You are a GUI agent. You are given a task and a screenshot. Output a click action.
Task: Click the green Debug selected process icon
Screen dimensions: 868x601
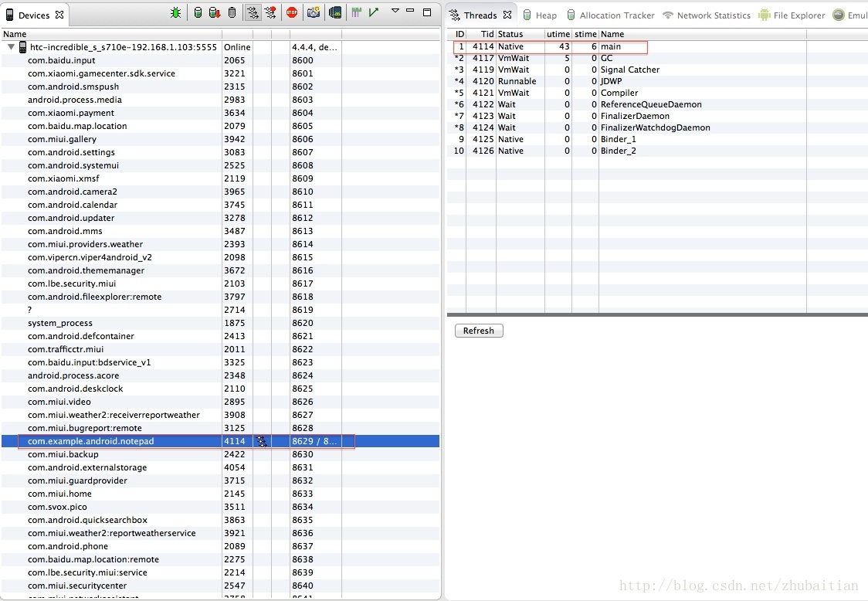click(176, 12)
